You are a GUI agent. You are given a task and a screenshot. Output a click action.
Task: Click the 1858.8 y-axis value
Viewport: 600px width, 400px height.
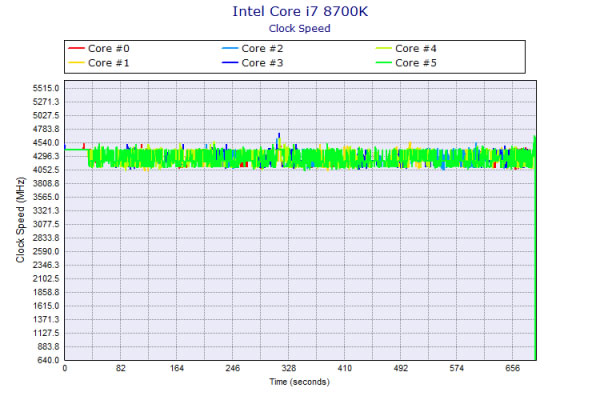(x=46, y=292)
